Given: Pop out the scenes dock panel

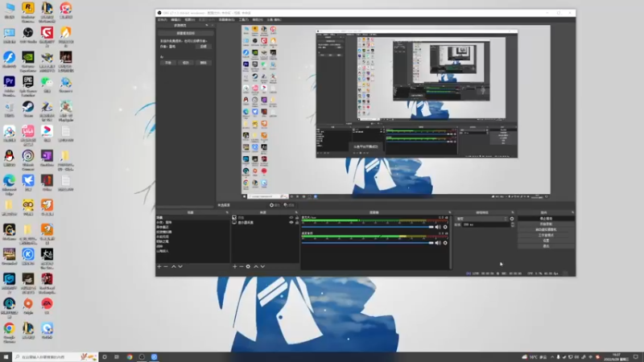Looking at the screenshot, I should tap(227, 212).
